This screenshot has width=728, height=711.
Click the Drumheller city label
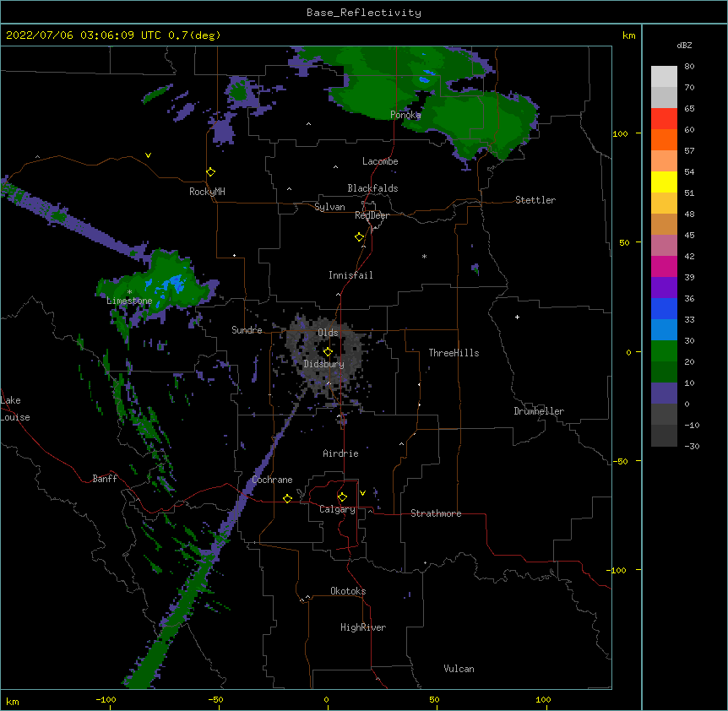pos(539,411)
